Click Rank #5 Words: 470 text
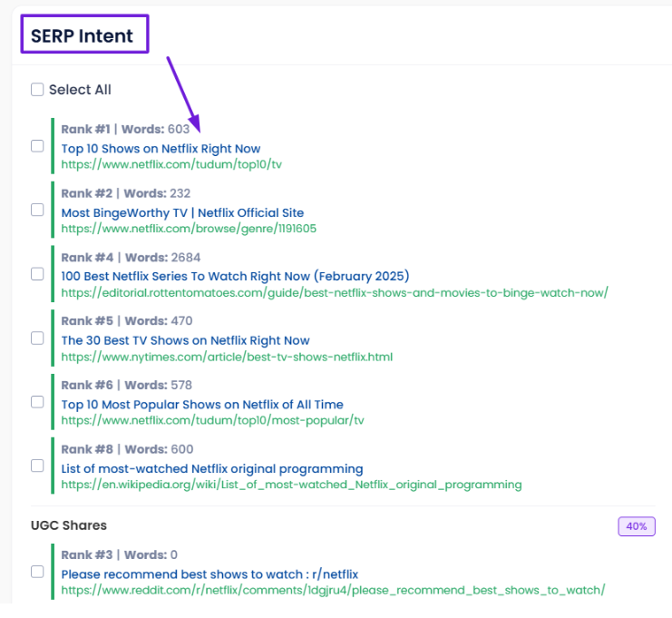The image size is (672, 618). [x=127, y=320]
